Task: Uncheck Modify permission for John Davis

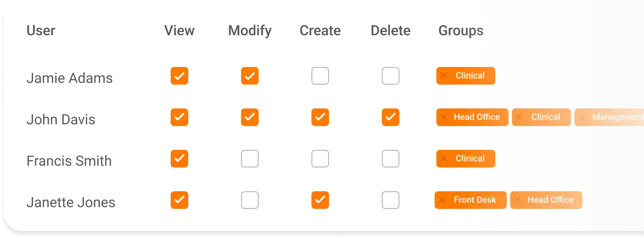Action: [250, 117]
